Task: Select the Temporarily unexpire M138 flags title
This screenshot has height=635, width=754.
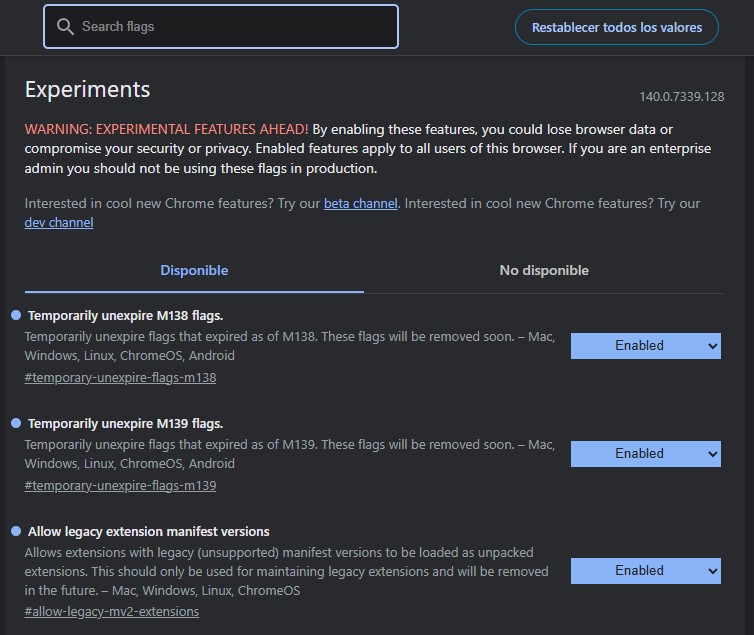Action: [125, 315]
